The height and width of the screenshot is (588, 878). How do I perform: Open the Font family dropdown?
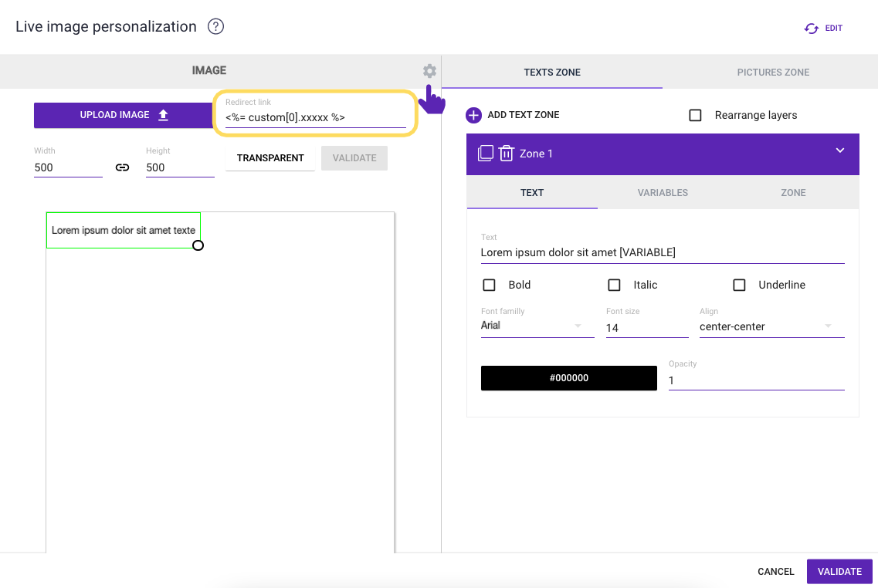coord(537,326)
